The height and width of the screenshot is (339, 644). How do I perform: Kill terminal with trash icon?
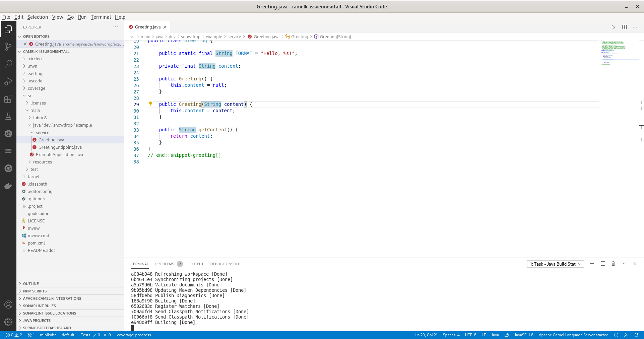pos(614,264)
